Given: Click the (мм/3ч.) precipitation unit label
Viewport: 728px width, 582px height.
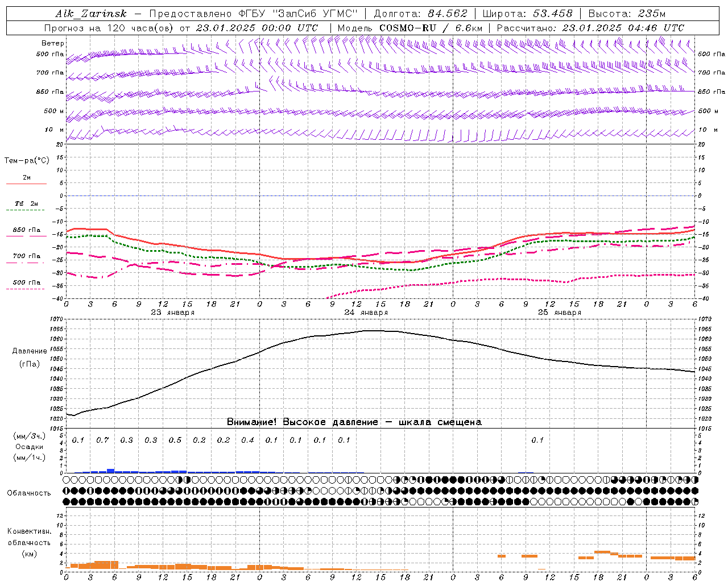Looking at the screenshot, I should coord(30,436).
